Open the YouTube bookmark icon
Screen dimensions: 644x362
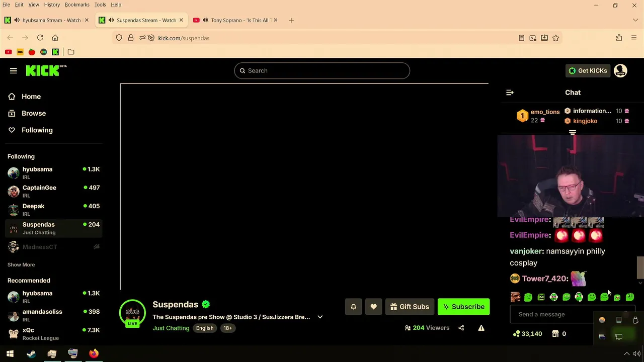coord(8,52)
